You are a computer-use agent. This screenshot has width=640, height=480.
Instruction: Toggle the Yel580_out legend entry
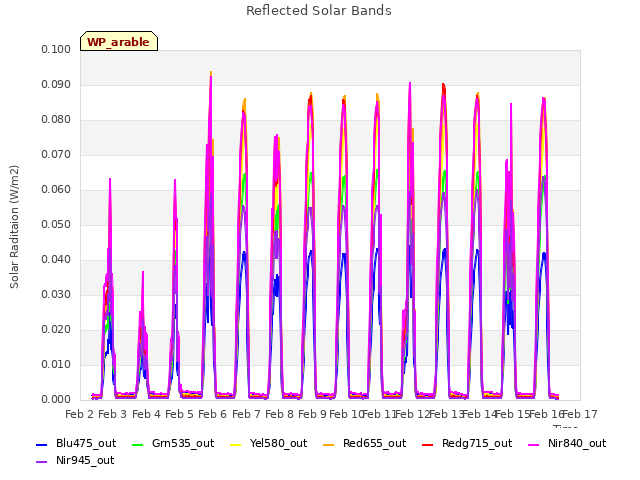[269, 443]
